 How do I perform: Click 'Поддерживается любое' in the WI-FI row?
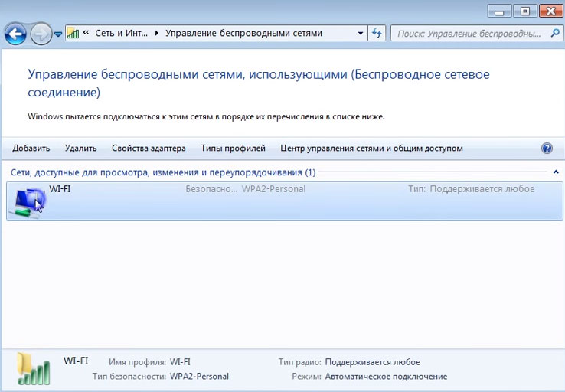(482, 189)
